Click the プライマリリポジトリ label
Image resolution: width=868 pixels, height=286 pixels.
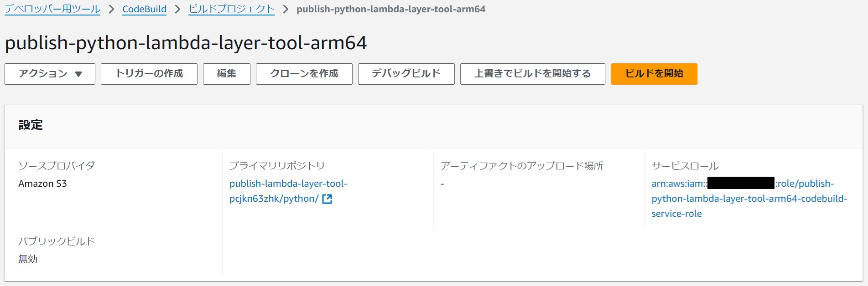pyautogui.click(x=277, y=166)
